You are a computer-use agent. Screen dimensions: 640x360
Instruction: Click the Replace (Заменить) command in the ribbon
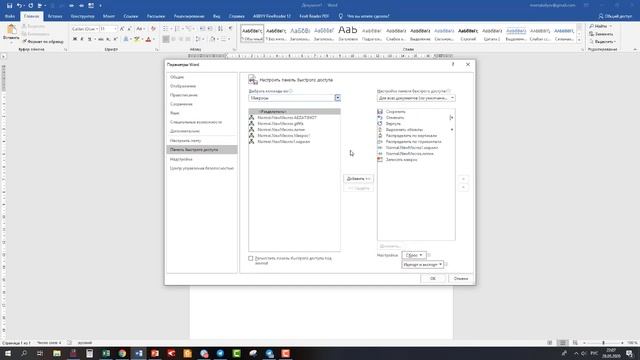click(x=601, y=34)
